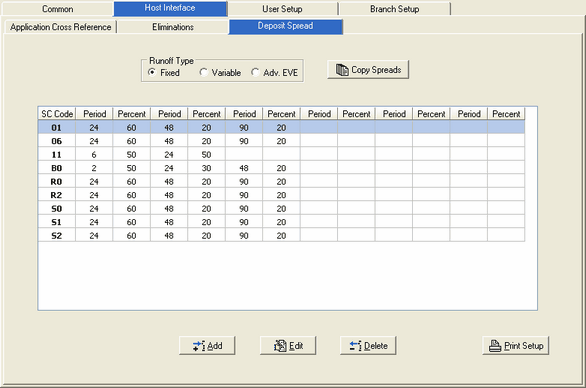The width and height of the screenshot is (586, 388).
Task: Open Print Setup via its label
Action: click(x=524, y=346)
